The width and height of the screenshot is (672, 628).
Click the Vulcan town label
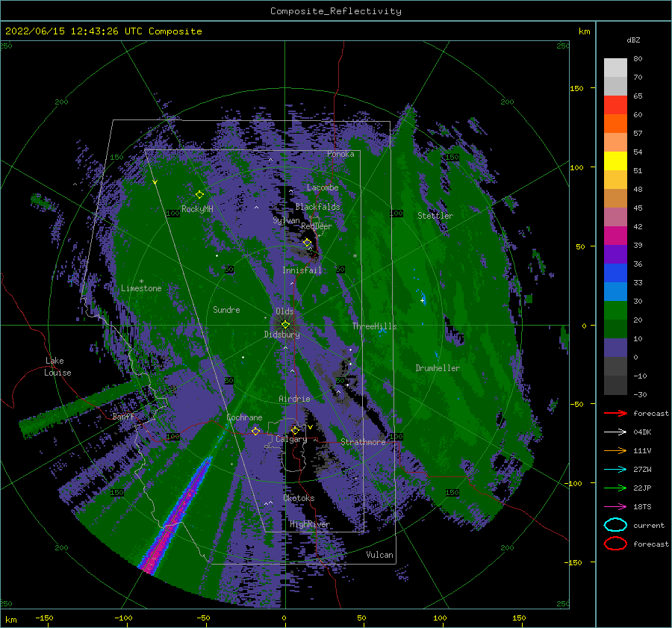379,555
